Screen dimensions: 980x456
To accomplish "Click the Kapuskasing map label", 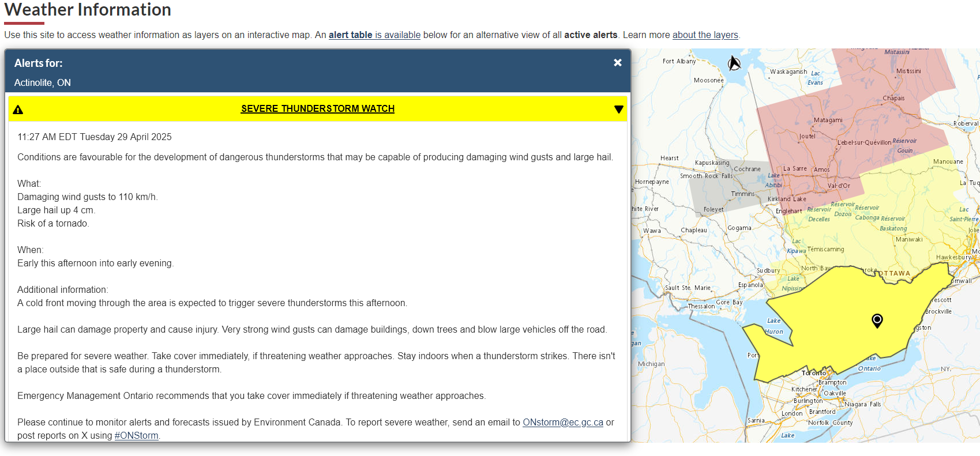I will [712, 163].
